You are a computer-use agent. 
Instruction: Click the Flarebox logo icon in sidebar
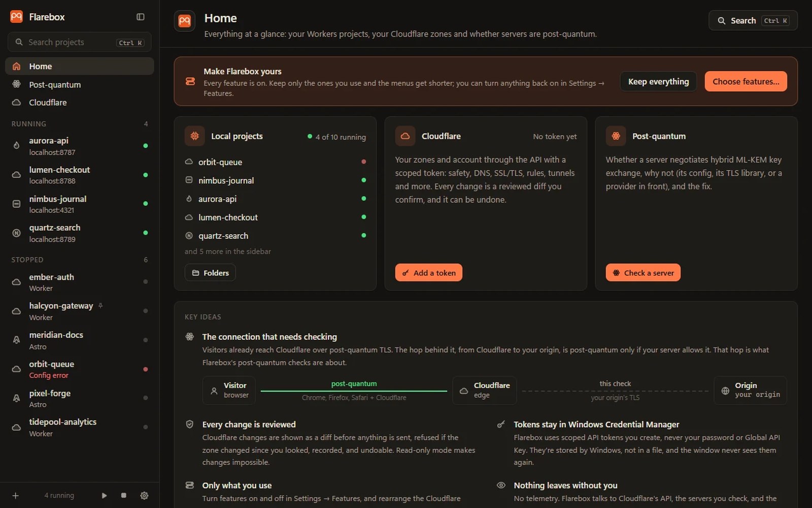point(16,17)
